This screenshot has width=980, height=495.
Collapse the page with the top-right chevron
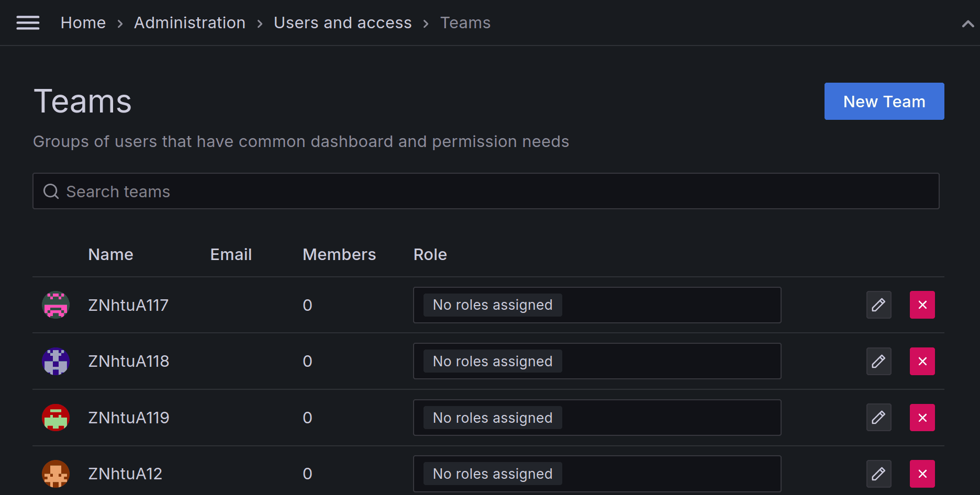pos(967,22)
